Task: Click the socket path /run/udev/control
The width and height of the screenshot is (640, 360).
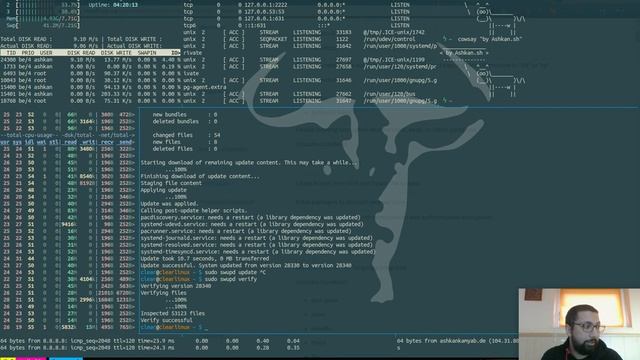Action: [389, 39]
